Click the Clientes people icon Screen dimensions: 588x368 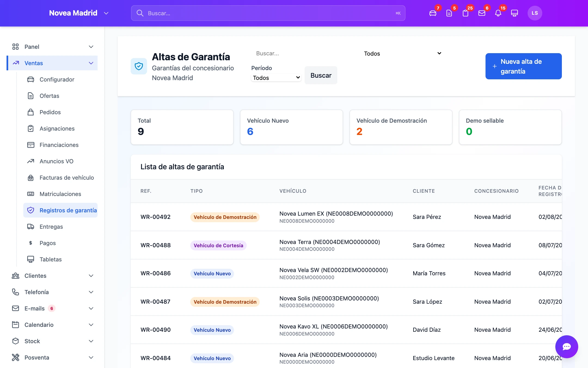16,276
